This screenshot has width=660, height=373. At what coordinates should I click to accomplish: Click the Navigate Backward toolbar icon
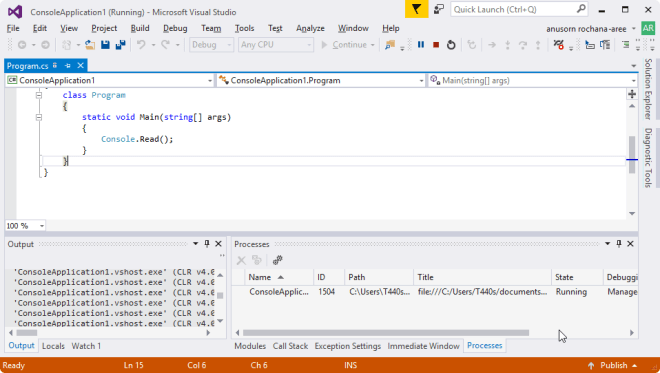(x=22, y=45)
